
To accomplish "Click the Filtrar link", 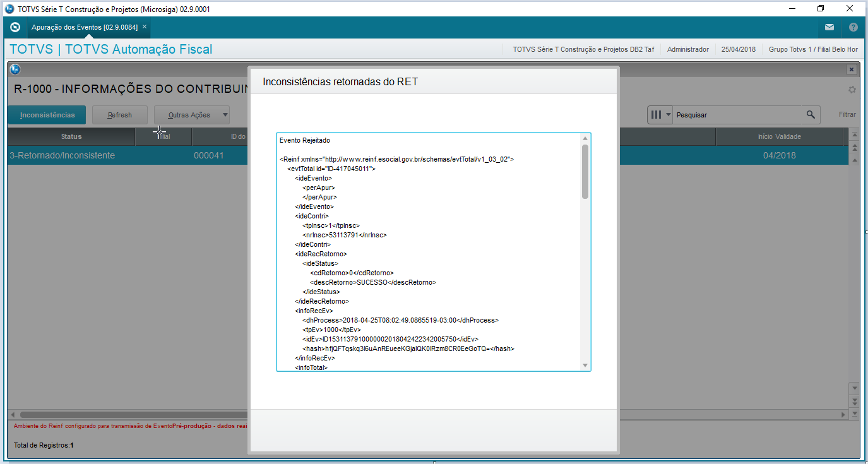I will [x=847, y=115].
